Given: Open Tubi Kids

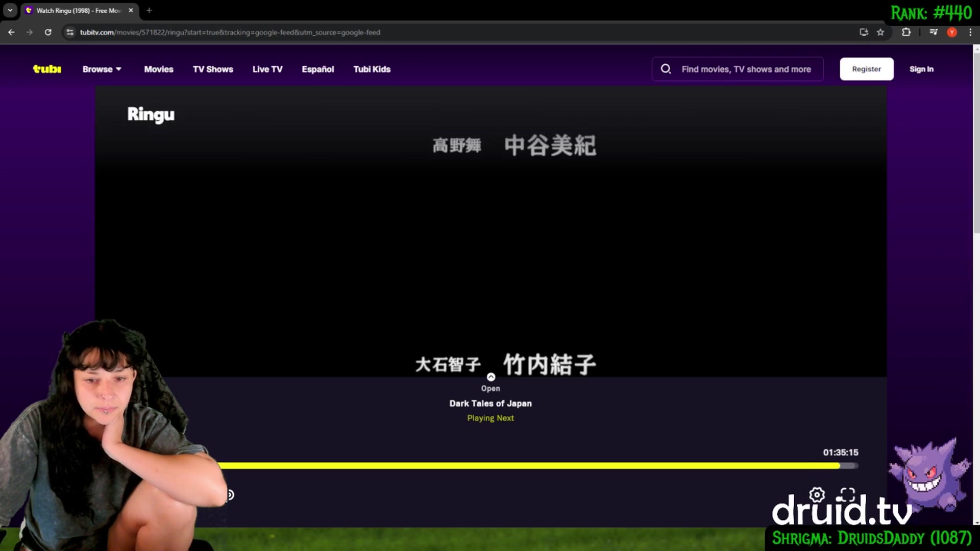Looking at the screenshot, I should point(372,69).
